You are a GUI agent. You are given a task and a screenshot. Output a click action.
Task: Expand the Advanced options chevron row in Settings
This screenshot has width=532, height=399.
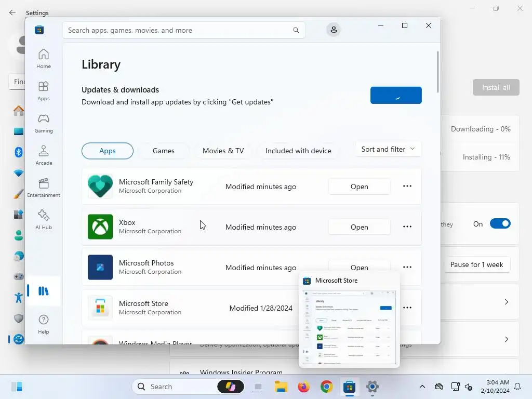(506, 339)
